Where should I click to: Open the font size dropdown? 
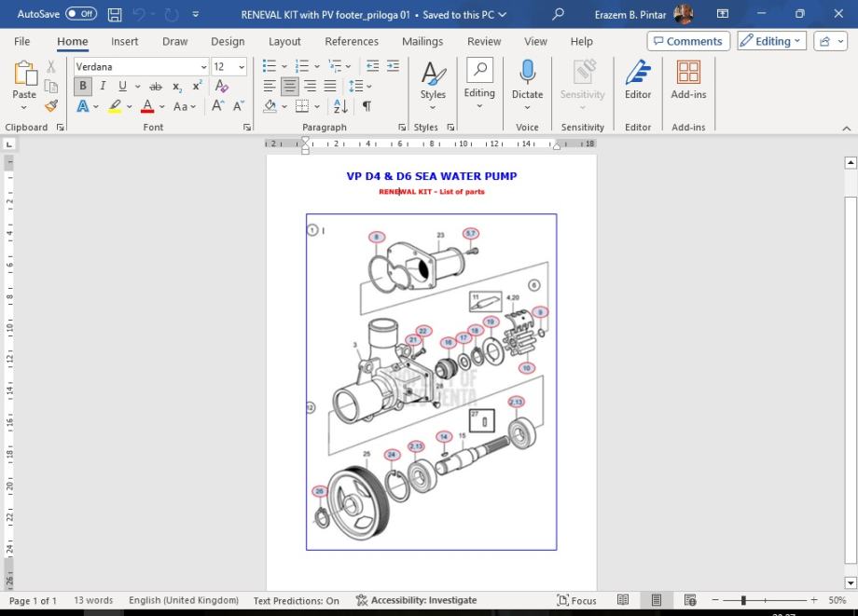coord(242,67)
